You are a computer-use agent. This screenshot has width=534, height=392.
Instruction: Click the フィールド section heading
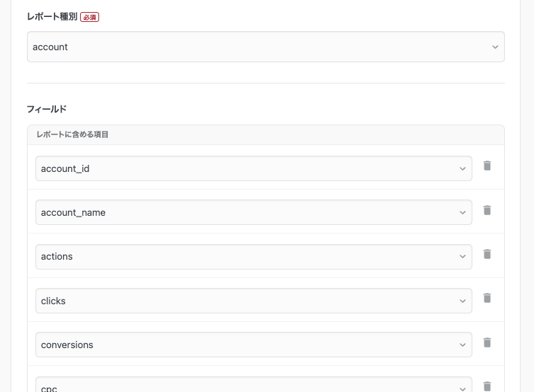[x=47, y=109]
